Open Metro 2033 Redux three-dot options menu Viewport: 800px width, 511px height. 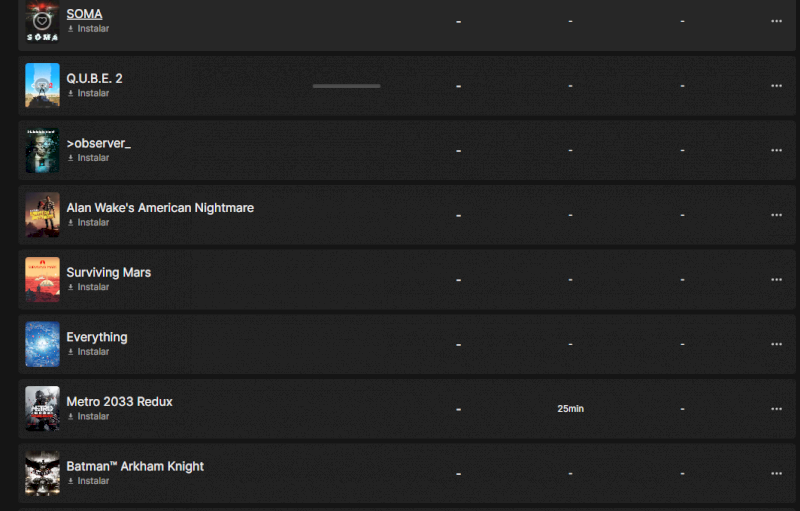[776, 408]
